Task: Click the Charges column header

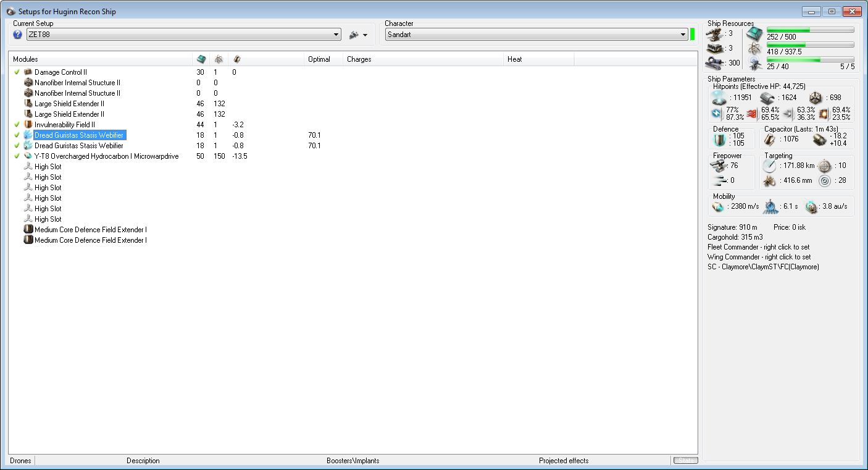Action: [423, 59]
